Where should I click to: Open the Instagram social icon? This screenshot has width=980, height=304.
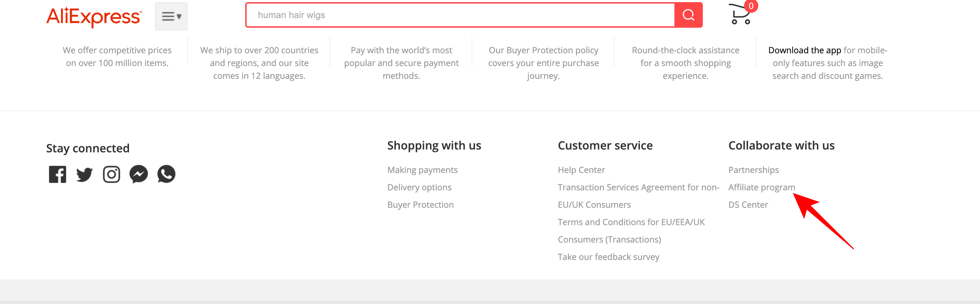112,174
